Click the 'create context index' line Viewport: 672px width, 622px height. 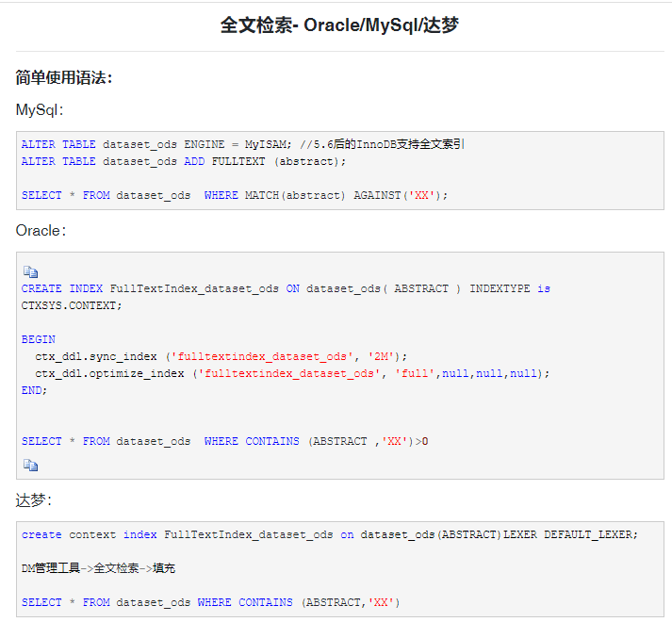pos(330,535)
